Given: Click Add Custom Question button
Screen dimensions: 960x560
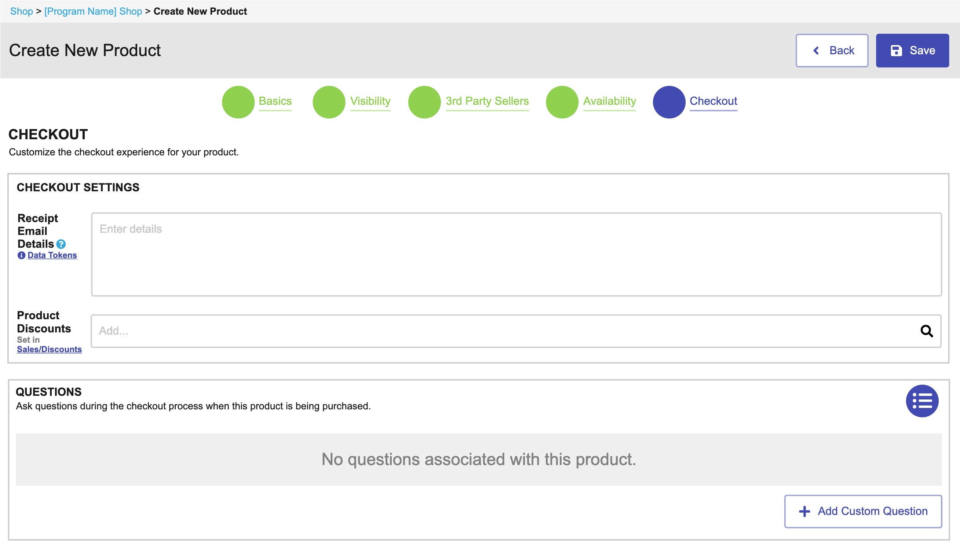Looking at the screenshot, I should [863, 511].
